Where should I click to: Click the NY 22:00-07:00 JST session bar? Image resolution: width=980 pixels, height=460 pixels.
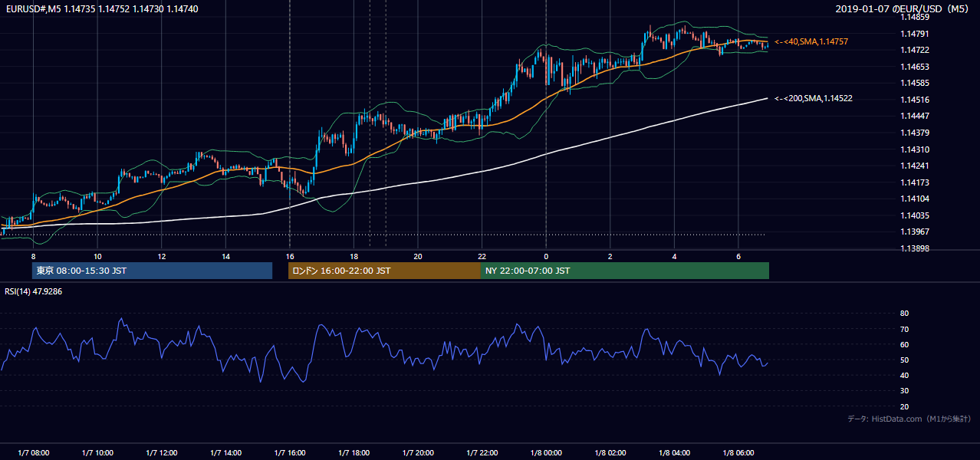point(625,271)
